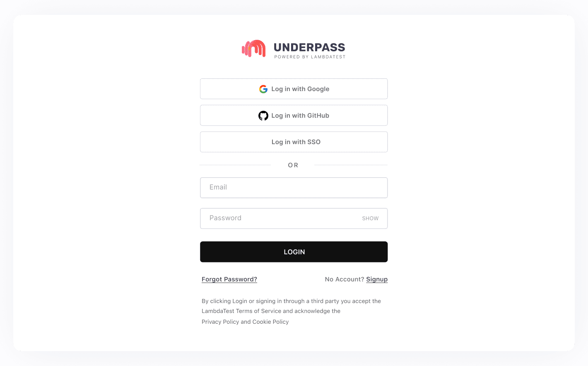Select Log in with GitHub
The image size is (588, 366).
[294, 115]
